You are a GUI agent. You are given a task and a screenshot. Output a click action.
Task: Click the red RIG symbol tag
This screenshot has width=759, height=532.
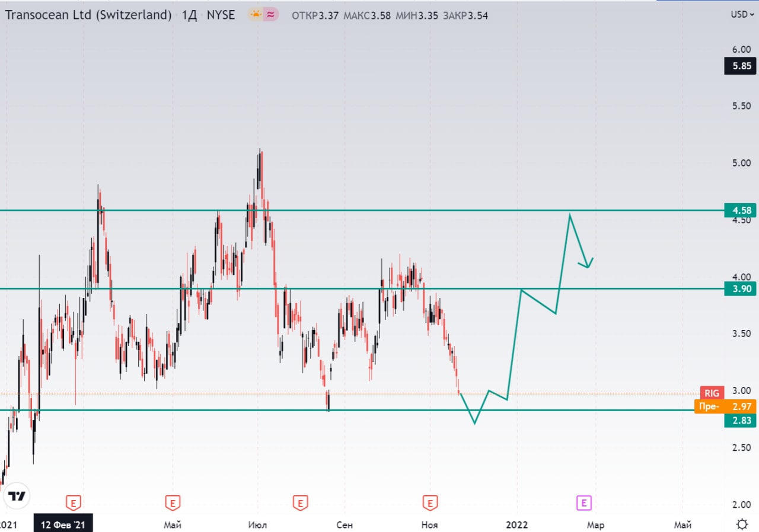(x=712, y=393)
